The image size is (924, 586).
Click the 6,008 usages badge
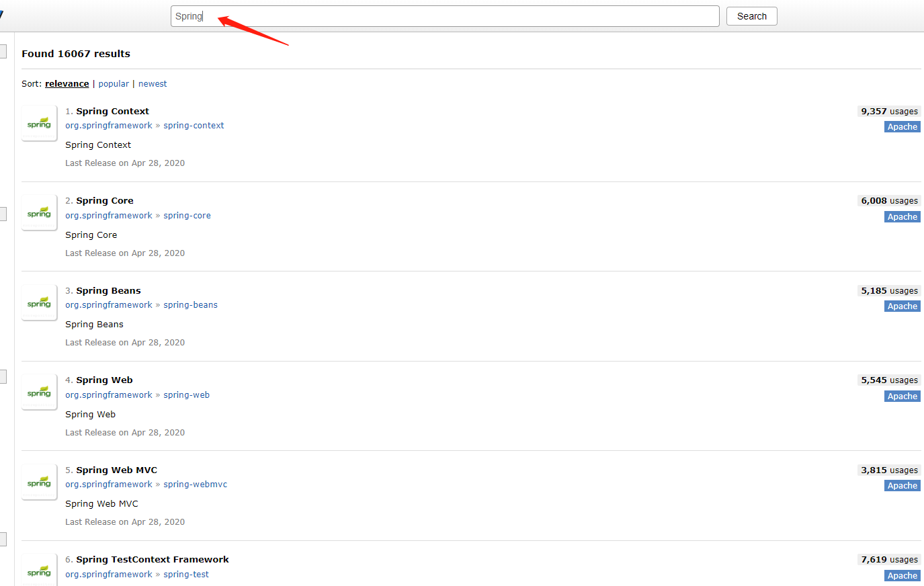pyautogui.click(x=889, y=201)
